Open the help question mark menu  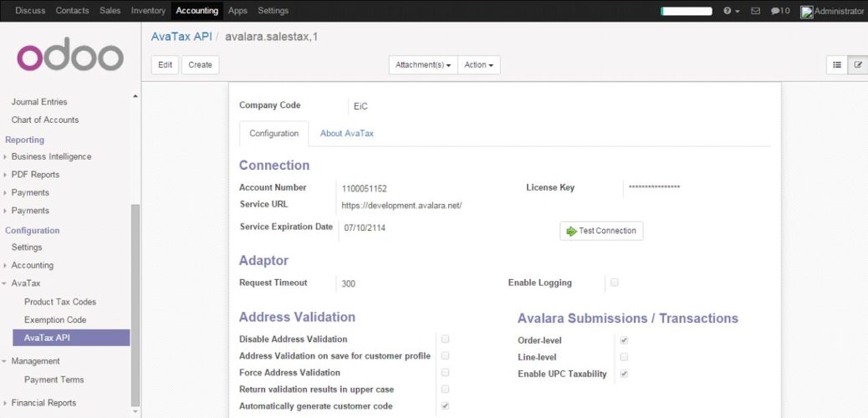(x=731, y=11)
